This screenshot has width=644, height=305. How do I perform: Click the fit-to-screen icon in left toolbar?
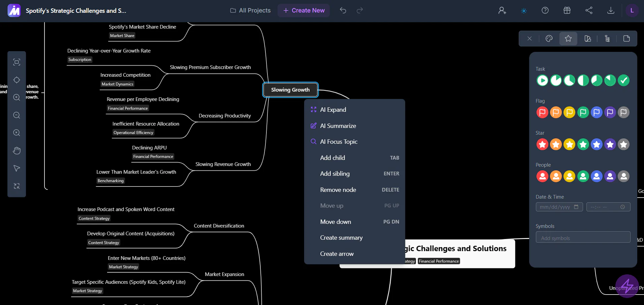[x=17, y=62]
